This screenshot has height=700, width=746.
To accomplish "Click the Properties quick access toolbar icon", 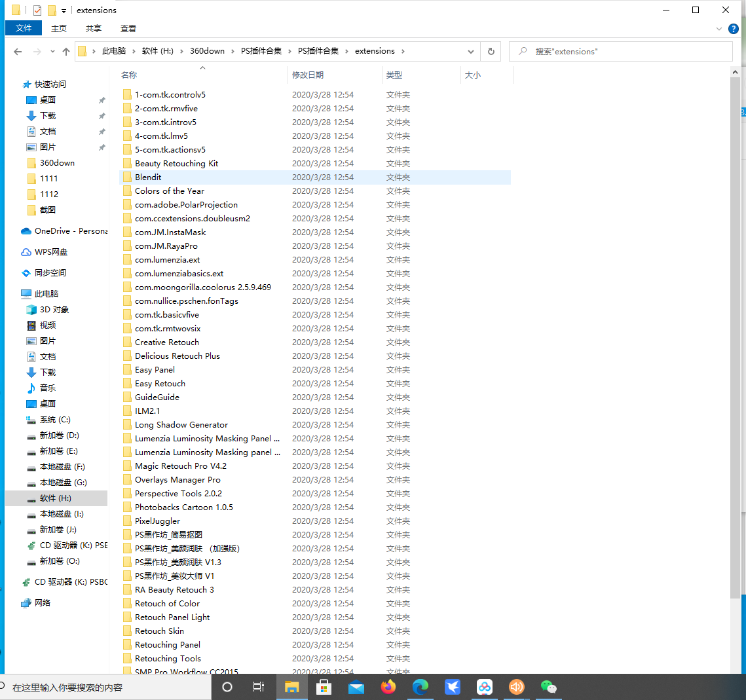I will [37, 10].
